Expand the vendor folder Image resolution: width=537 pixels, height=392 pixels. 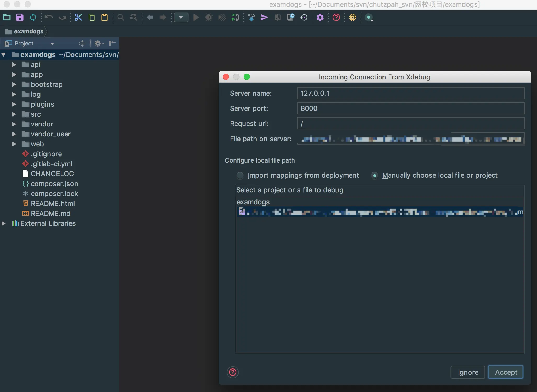click(14, 124)
